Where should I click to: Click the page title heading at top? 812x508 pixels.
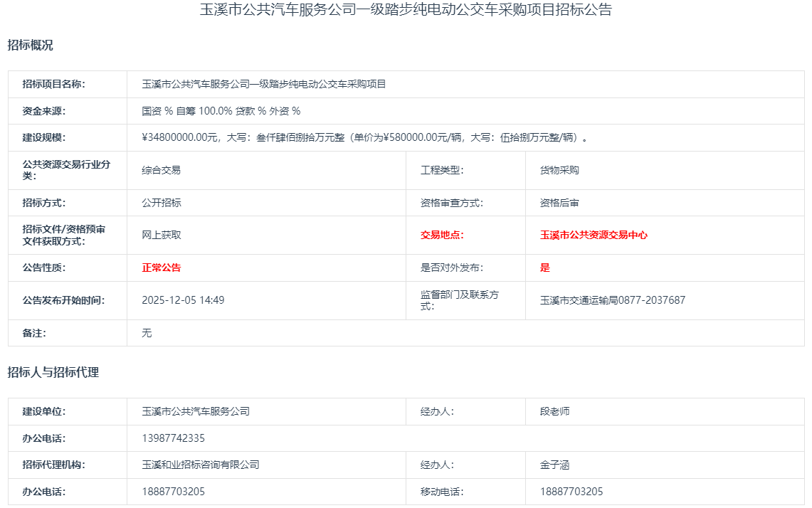click(x=406, y=10)
